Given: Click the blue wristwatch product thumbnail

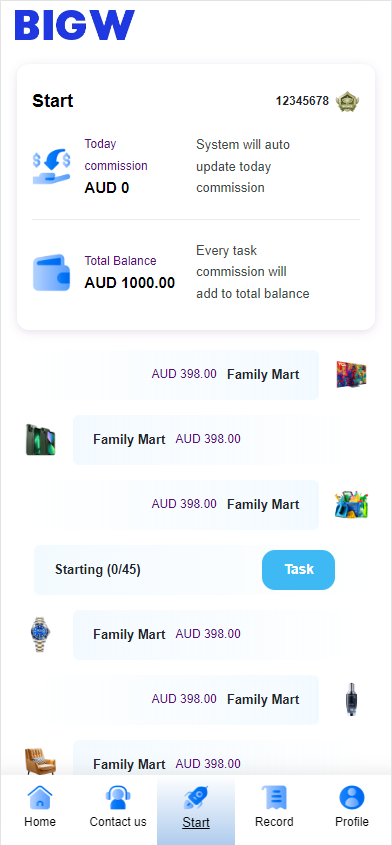Looking at the screenshot, I should (x=40, y=634).
